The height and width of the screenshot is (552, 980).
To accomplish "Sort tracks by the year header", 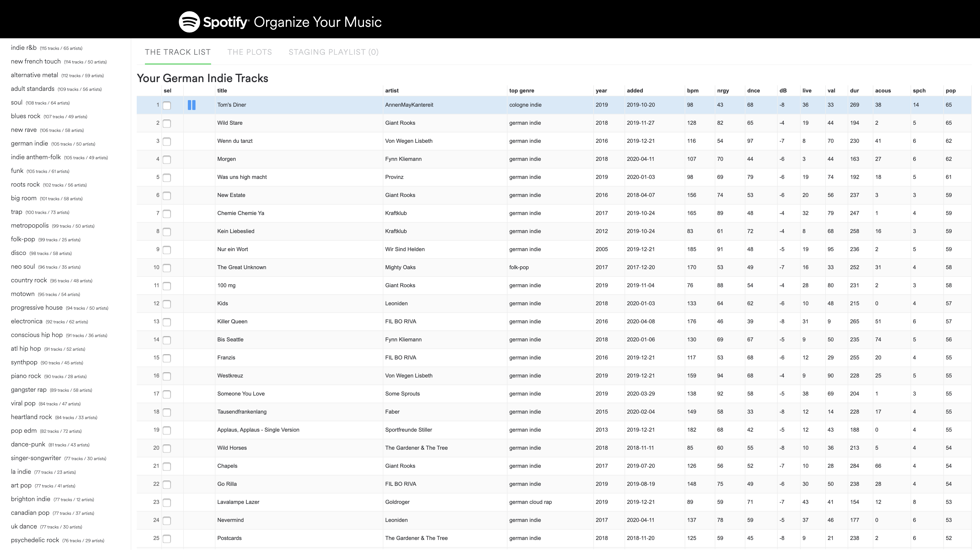I will coord(601,91).
